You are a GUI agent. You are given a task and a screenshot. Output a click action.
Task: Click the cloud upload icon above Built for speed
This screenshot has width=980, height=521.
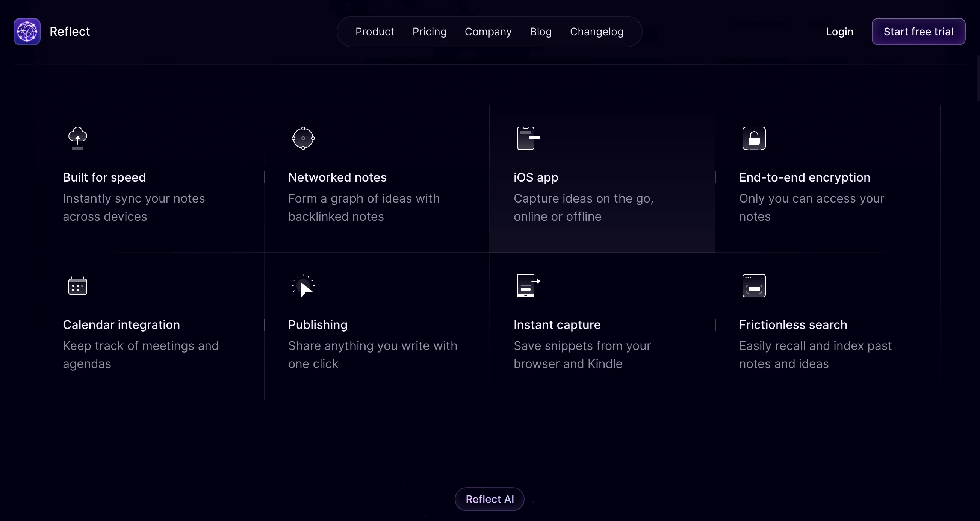click(78, 138)
